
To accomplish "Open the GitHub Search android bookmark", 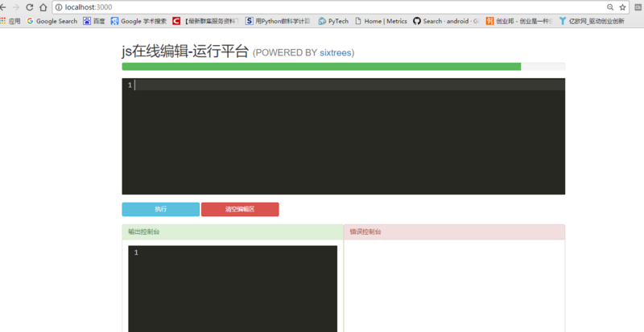I will (x=446, y=21).
